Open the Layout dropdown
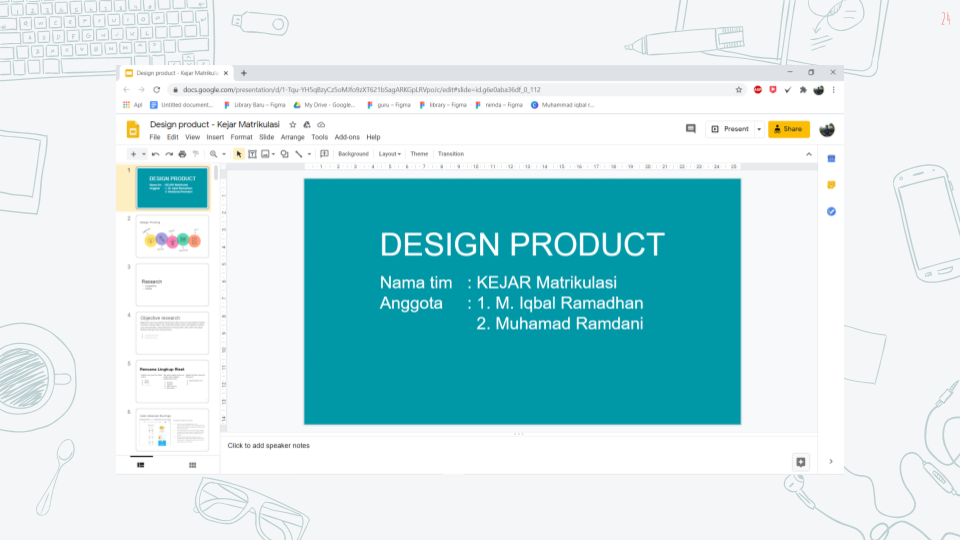The image size is (960, 540). (x=389, y=154)
